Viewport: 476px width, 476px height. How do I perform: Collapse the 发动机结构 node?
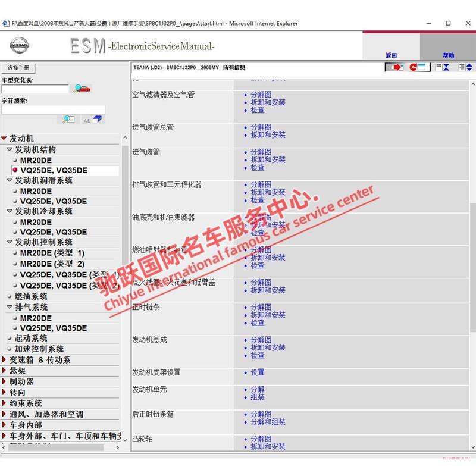click(x=10, y=149)
